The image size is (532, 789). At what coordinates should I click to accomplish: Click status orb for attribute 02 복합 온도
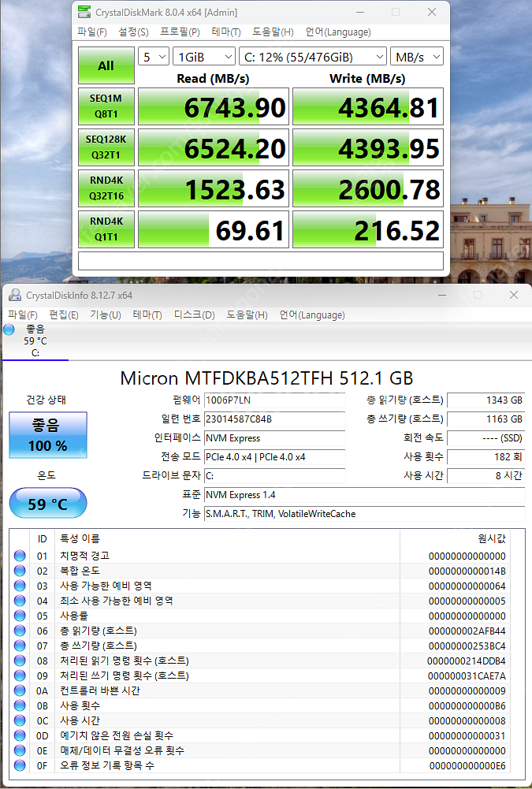coord(20,571)
